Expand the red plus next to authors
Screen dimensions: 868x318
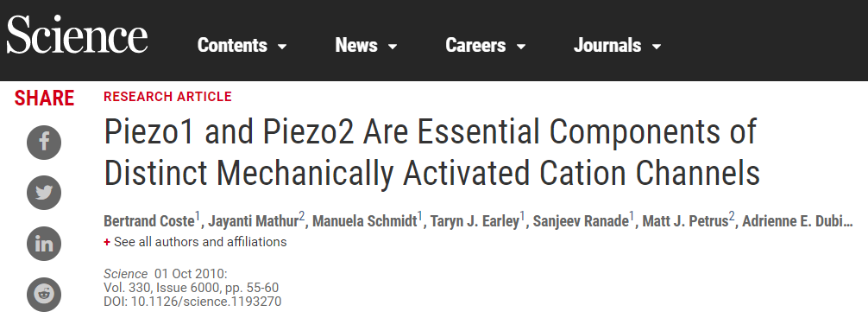click(x=107, y=242)
